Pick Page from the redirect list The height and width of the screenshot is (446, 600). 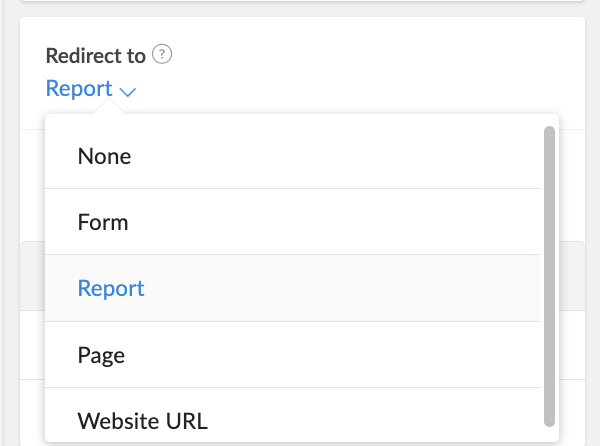click(101, 355)
